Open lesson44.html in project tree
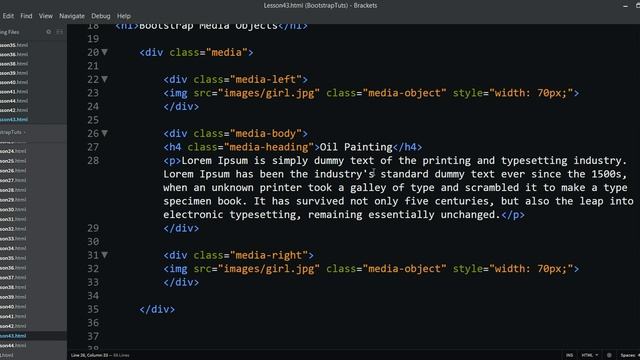The image size is (640, 360). 13,345
